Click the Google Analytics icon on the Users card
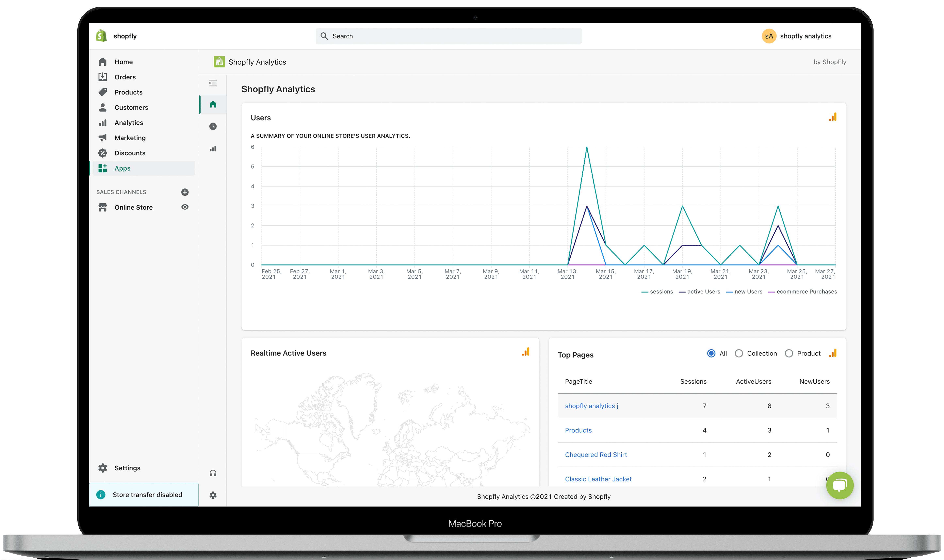 833,117
